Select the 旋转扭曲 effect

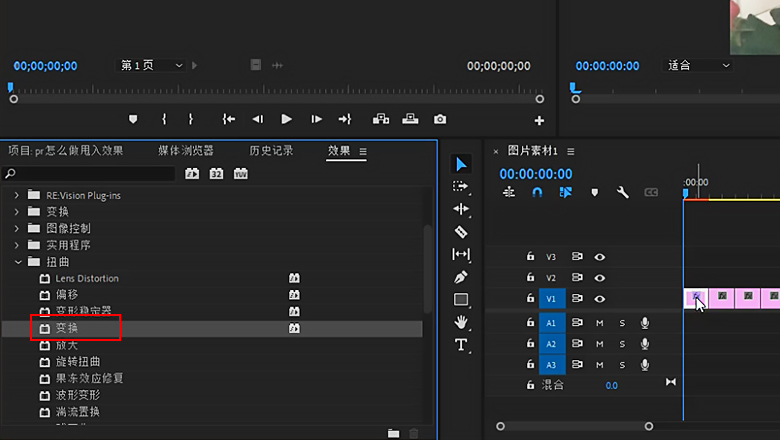pos(77,361)
